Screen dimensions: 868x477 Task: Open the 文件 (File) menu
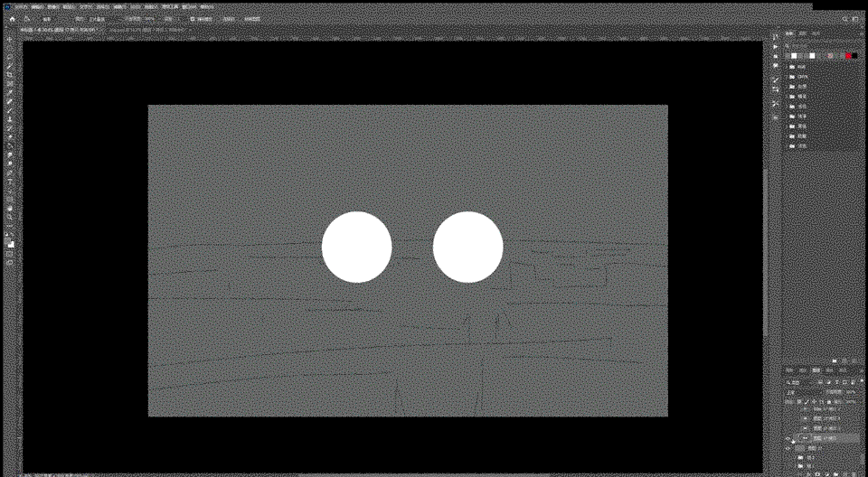tap(21, 7)
